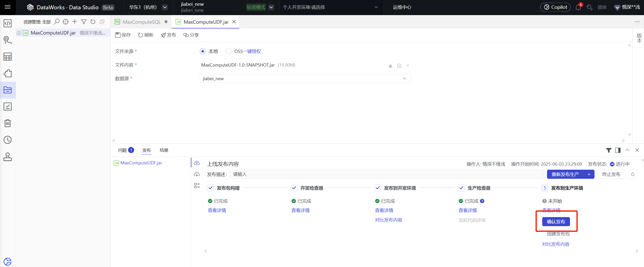Open notifications bell with 6 badge
Image resolution: width=644 pixels, height=267 pixels.
point(578,7)
